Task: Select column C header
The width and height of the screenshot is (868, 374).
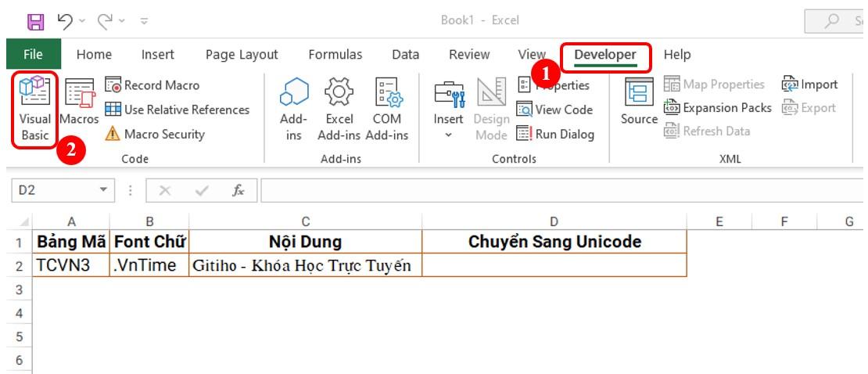Action: [x=306, y=221]
